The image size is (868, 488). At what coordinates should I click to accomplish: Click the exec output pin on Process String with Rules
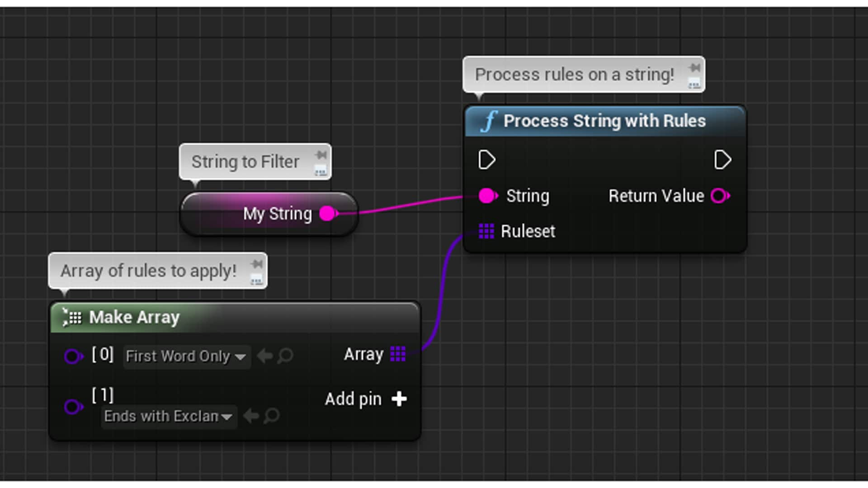coord(722,160)
